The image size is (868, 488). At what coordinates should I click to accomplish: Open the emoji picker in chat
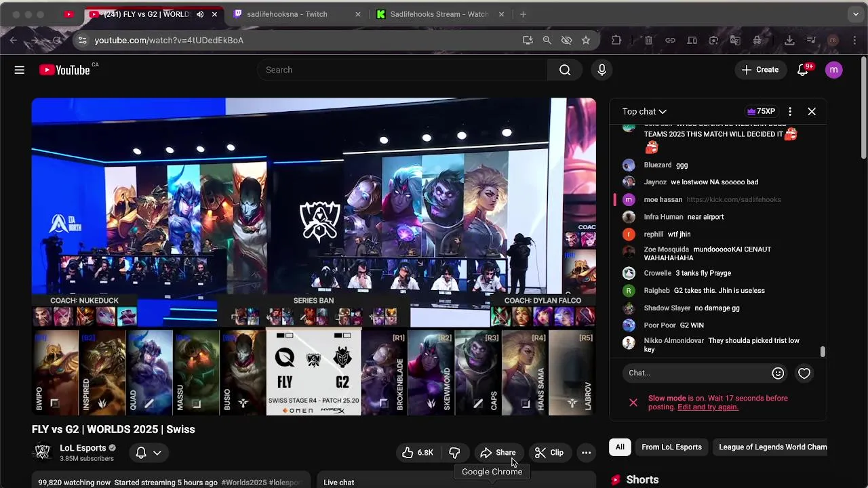[778, 373]
